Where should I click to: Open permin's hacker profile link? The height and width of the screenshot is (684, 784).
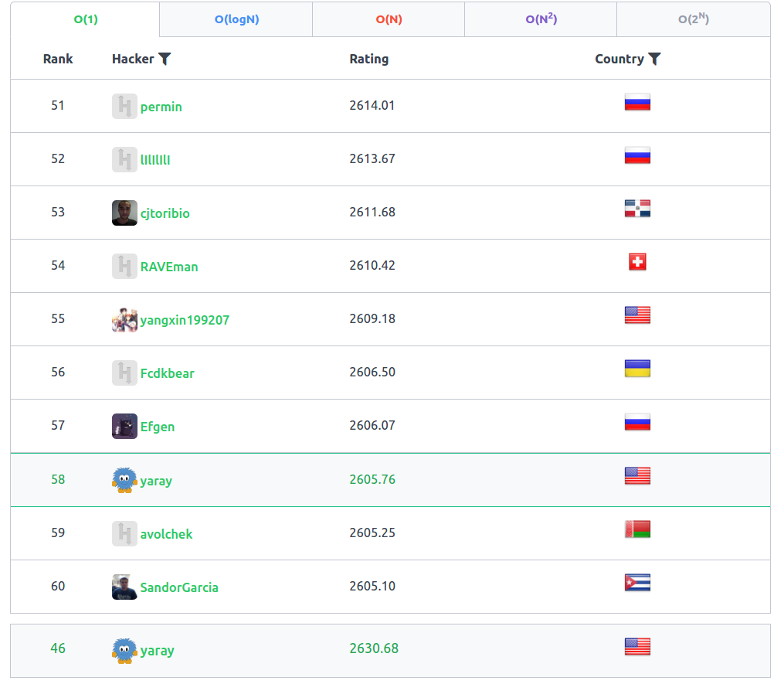coord(161,107)
